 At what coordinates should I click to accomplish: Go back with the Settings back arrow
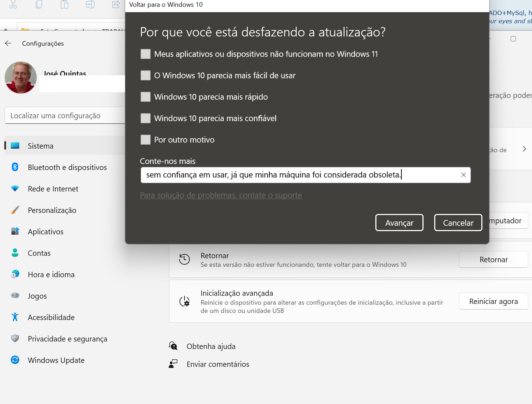pyautogui.click(x=8, y=43)
